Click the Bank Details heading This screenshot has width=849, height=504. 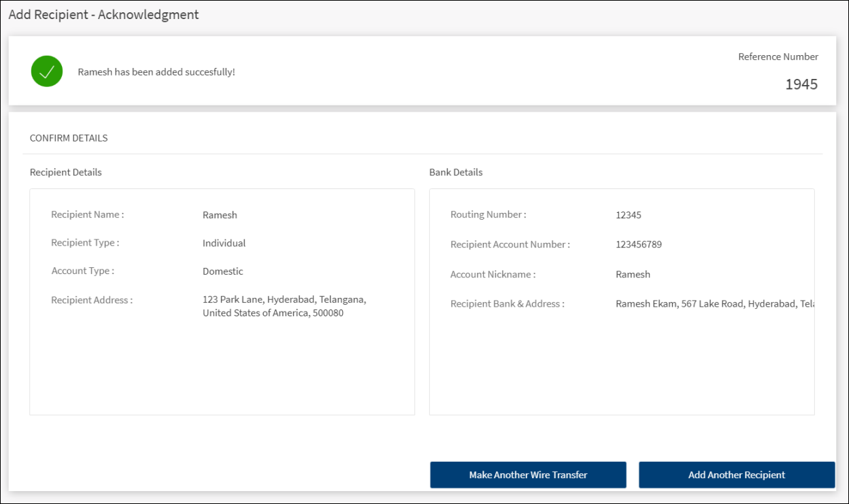(456, 173)
